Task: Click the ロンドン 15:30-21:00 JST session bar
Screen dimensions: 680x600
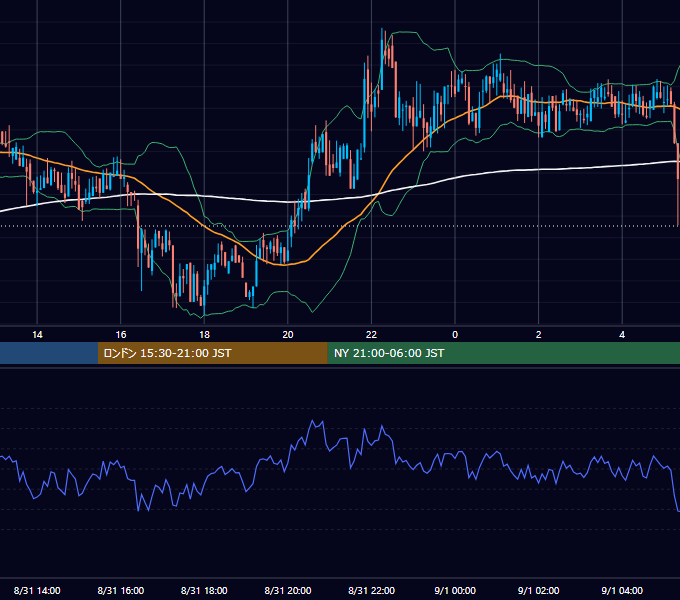Action: pos(212,353)
